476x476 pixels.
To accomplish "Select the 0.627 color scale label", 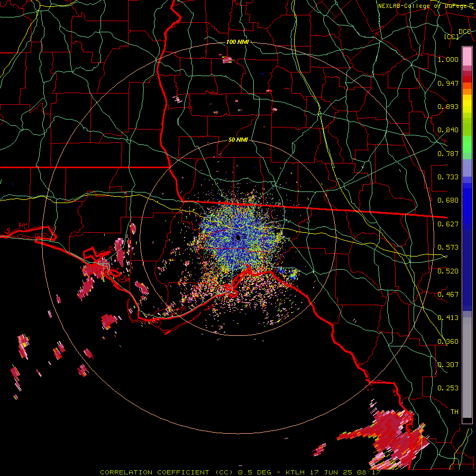I will [x=448, y=224].
